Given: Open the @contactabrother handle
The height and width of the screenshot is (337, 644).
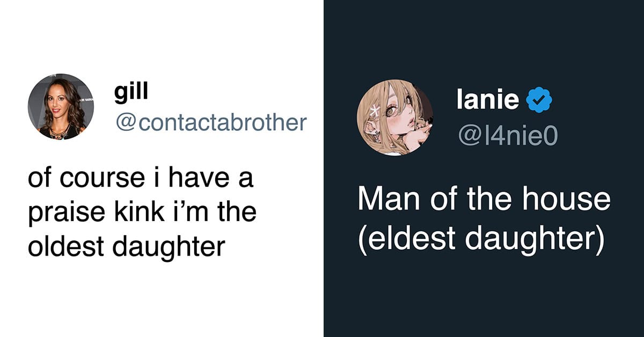Looking at the screenshot, I should click(210, 122).
